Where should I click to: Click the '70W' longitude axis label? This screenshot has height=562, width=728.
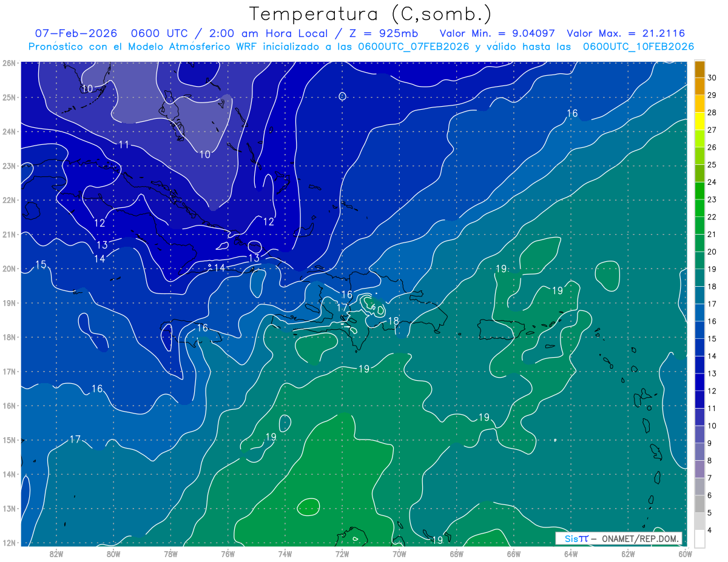click(399, 553)
